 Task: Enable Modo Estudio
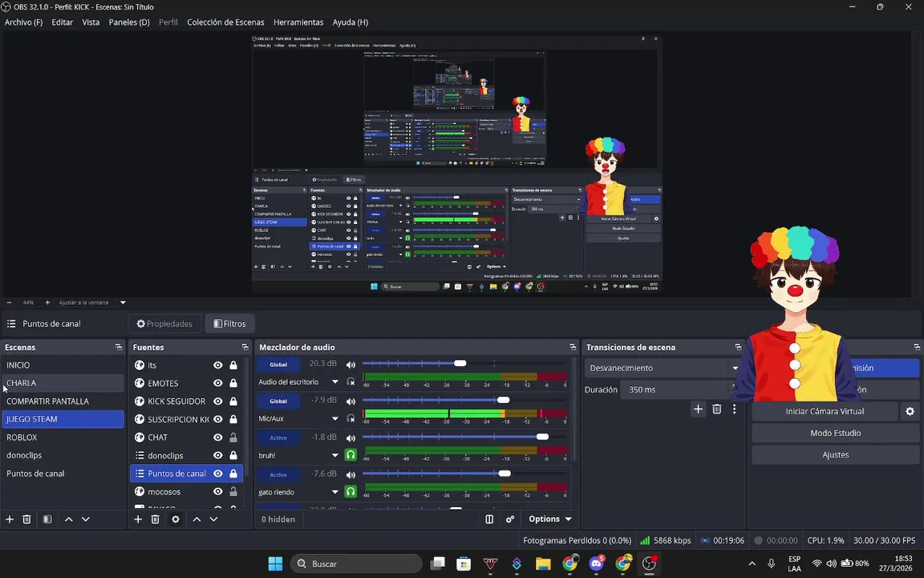(x=836, y=433)
